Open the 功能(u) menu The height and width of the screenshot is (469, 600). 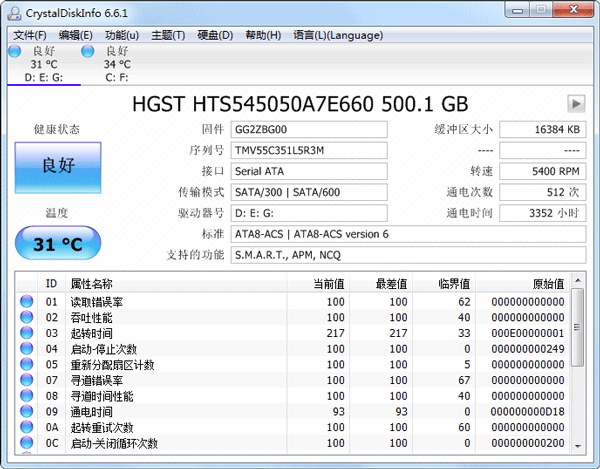point(122,35)
